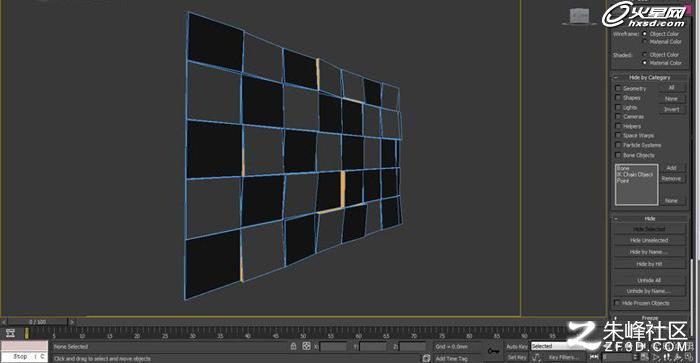Viewport: 700px width, 363px height.
Task: Click the go-to-start playback icon
Action: click(x=594, y=357)
